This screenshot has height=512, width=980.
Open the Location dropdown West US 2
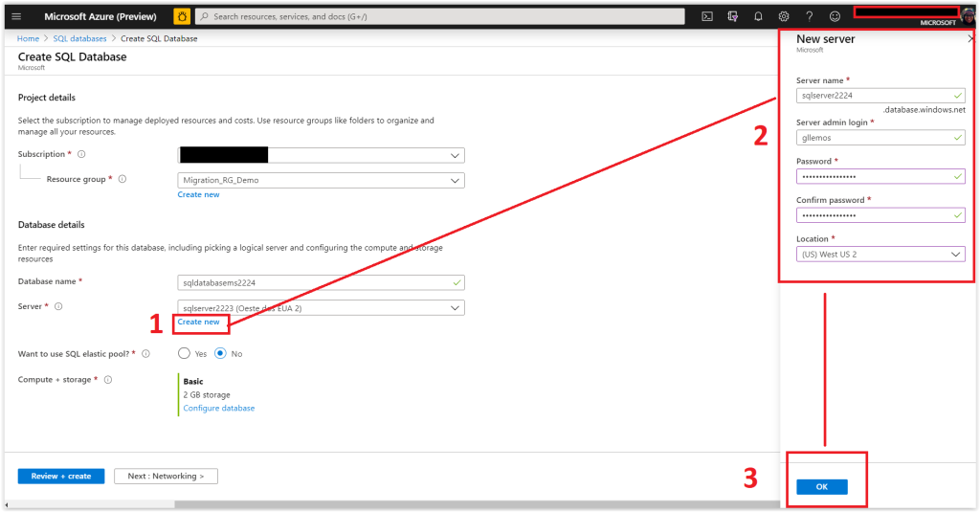pyautogui.click(x=880, y=255)
